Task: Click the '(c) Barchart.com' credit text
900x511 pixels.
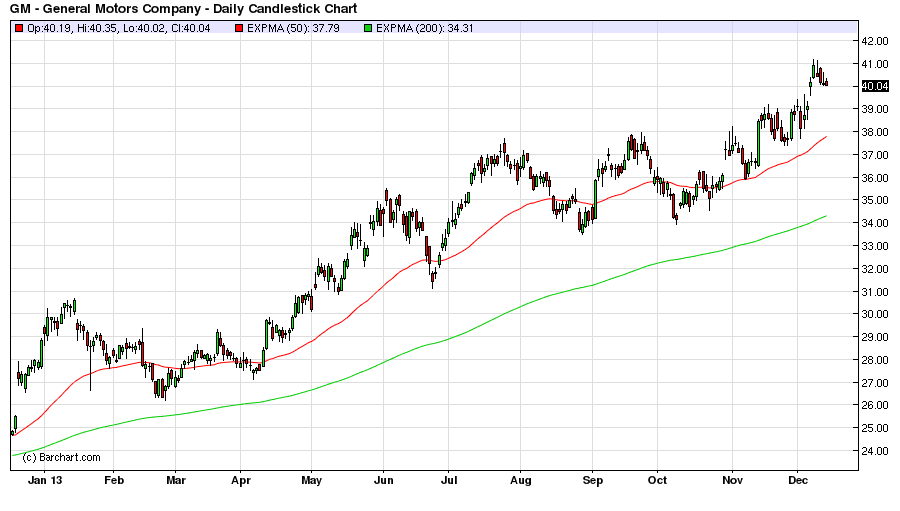Action: 61,458
